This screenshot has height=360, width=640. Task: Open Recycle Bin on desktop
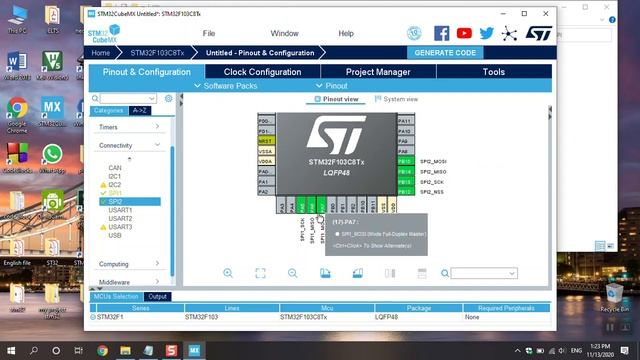coord(614,298)
